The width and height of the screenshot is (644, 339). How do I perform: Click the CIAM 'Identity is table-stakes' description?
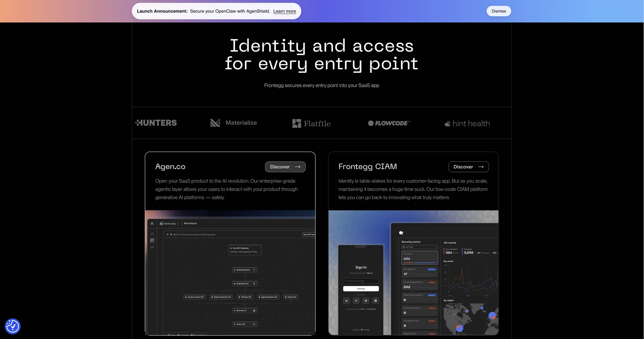413,189
